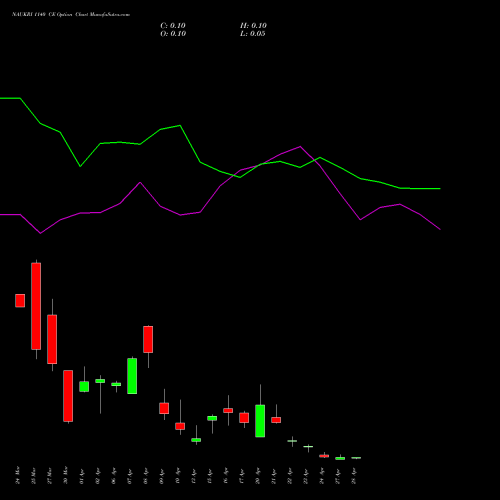Click the purple indicator line in upper chart
500x500 pixels.
220,186
